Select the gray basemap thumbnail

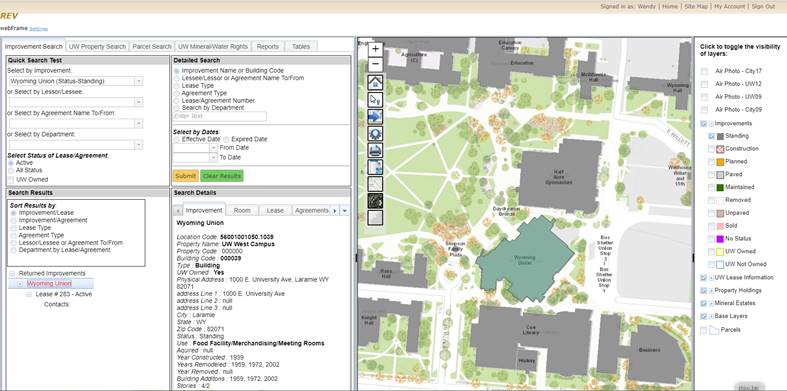click(375, 217)
